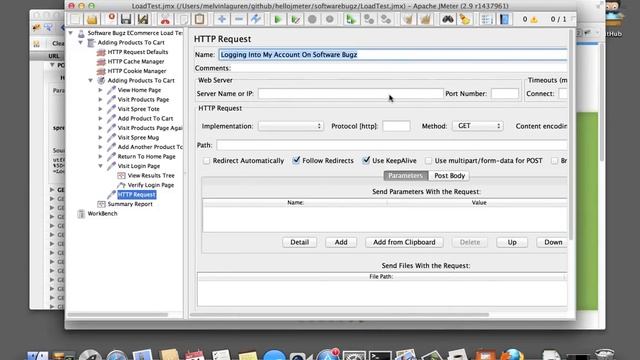
Task: Select Verify Login Page assertion
Action: [151, 185]
